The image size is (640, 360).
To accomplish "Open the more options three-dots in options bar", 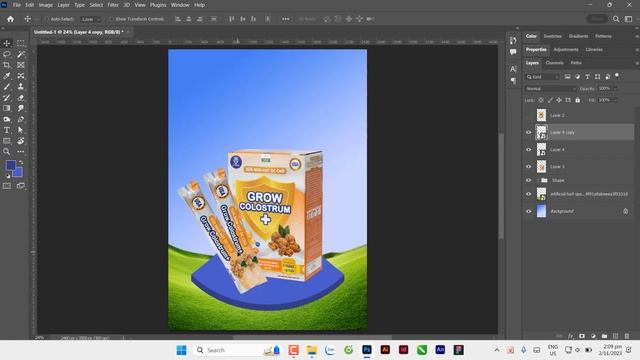I will tap(285, 19).
